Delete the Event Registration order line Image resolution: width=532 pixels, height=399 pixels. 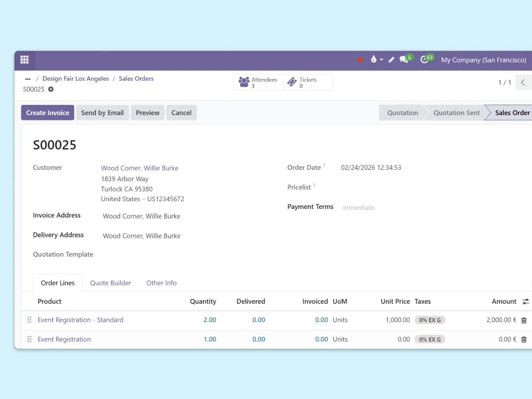pos(524,340)
